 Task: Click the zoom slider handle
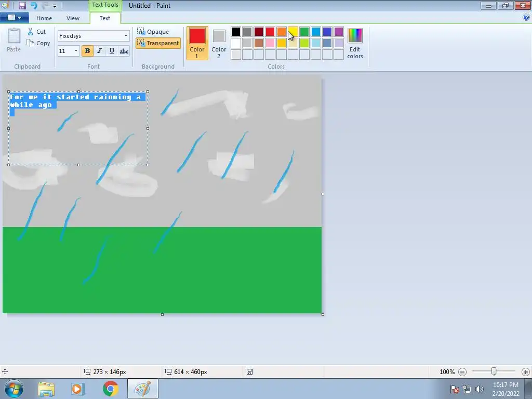[494, 371]
